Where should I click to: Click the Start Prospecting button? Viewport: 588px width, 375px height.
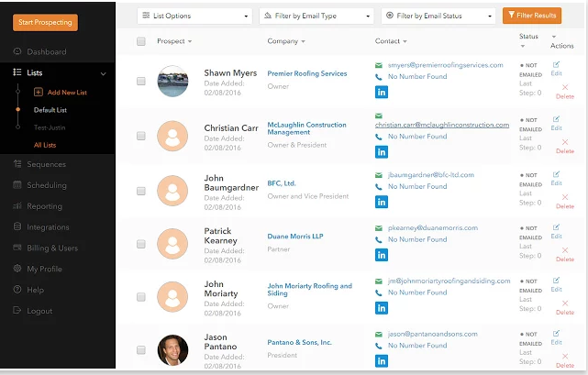(x=45, y=23)
